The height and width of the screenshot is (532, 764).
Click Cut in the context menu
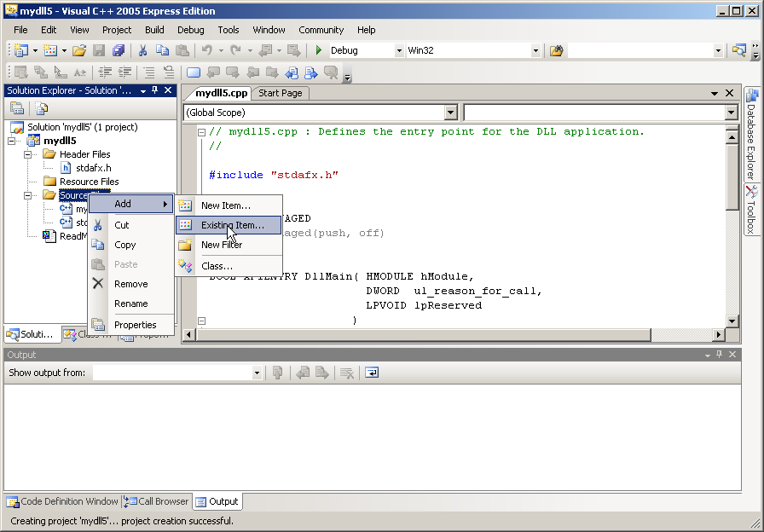(130, 225)
